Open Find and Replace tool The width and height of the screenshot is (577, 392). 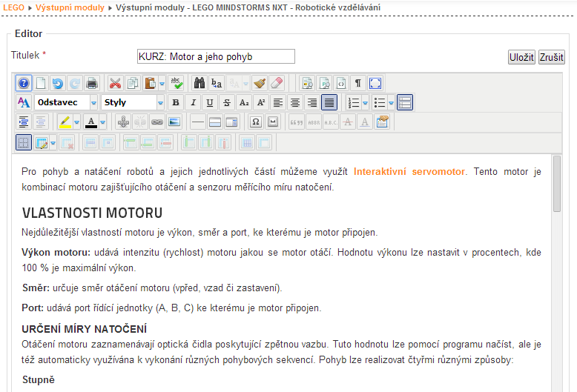[217, 83]
